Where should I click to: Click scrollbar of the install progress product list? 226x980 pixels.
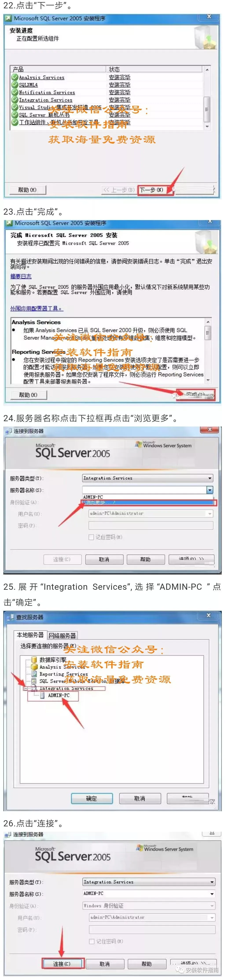[207, 98]
